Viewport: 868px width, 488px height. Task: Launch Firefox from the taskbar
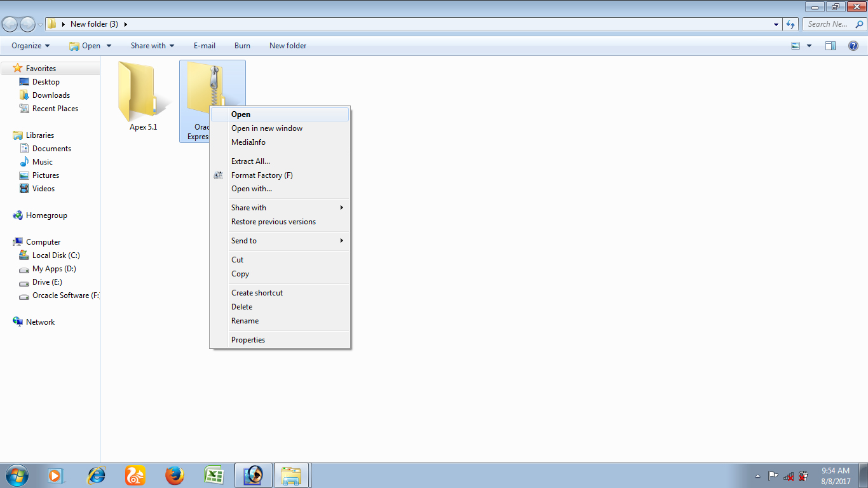(175, 475)
